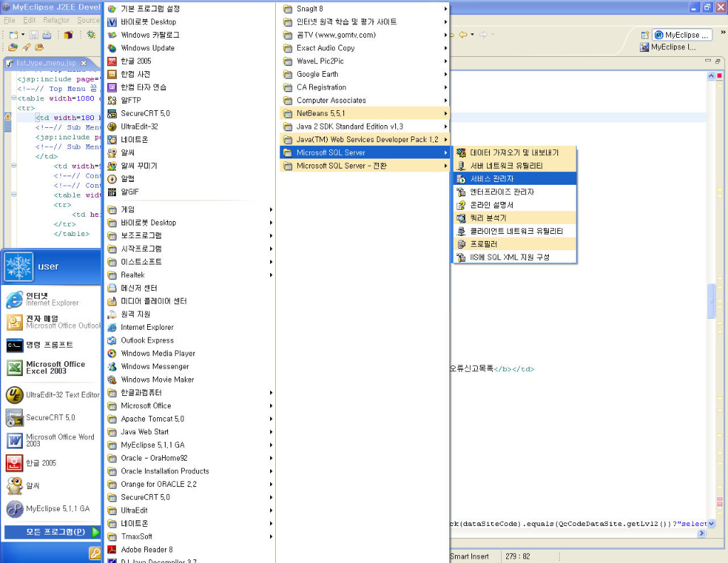Click the 서버 네트워크 유틸리티 icon
The width and height of the screenshot is (728, 563).
[x=461, y=166]
